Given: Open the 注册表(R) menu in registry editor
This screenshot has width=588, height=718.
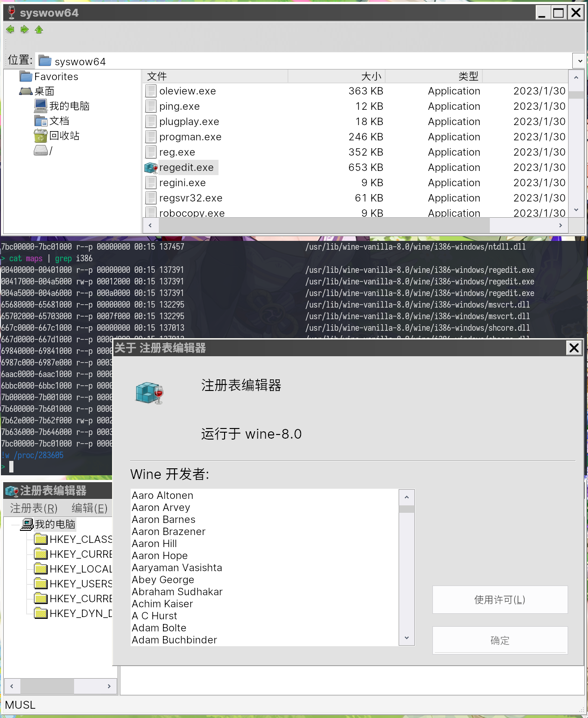Looking at the screenshot, I should 33,508.
